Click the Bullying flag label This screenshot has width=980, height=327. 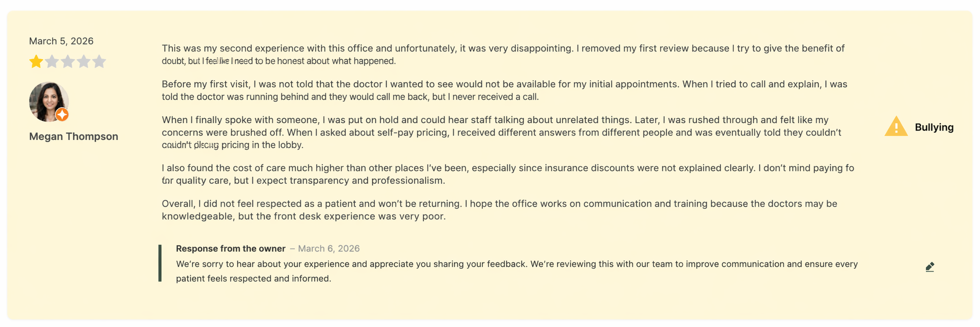tap(934, 127)
